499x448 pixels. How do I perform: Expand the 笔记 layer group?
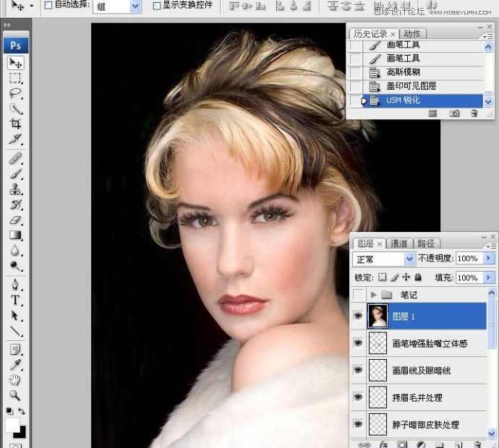[374, 295]
